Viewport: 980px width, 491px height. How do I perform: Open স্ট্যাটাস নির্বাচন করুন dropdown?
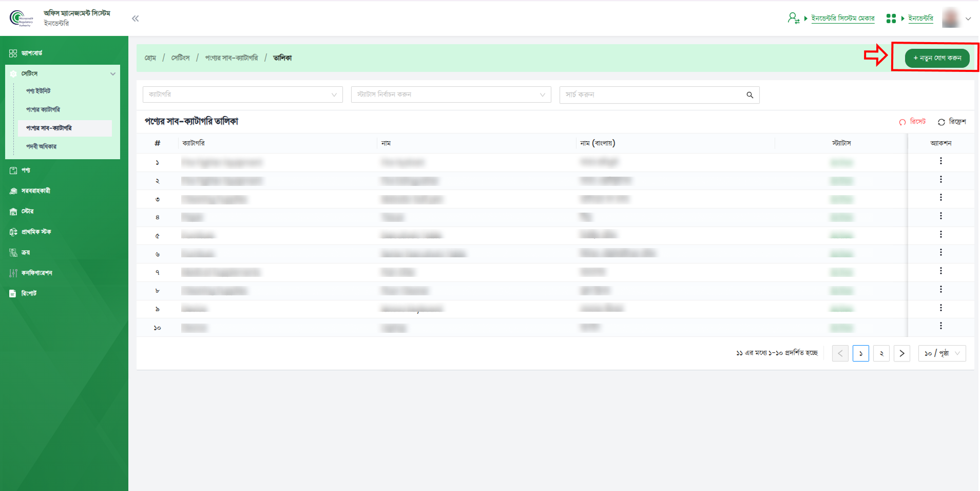(x=451, y=95)
